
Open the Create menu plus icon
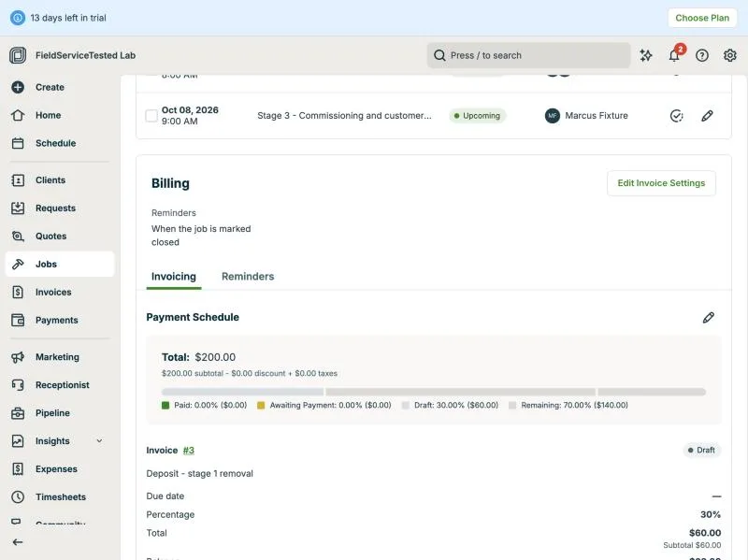tap(18, 87)
